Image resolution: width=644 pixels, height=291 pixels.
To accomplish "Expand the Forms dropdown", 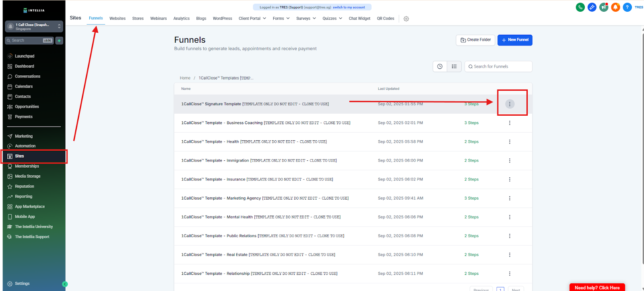I will (281, 19).
